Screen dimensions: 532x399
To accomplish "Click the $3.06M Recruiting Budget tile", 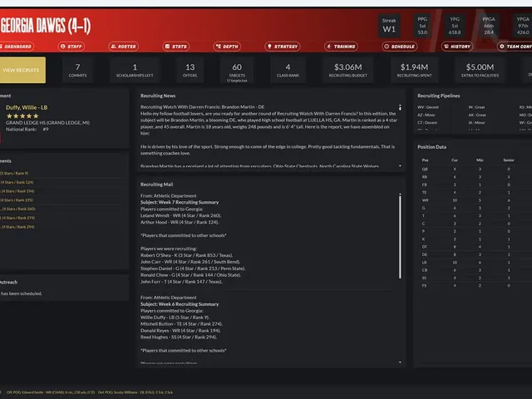I will [347, 70].
